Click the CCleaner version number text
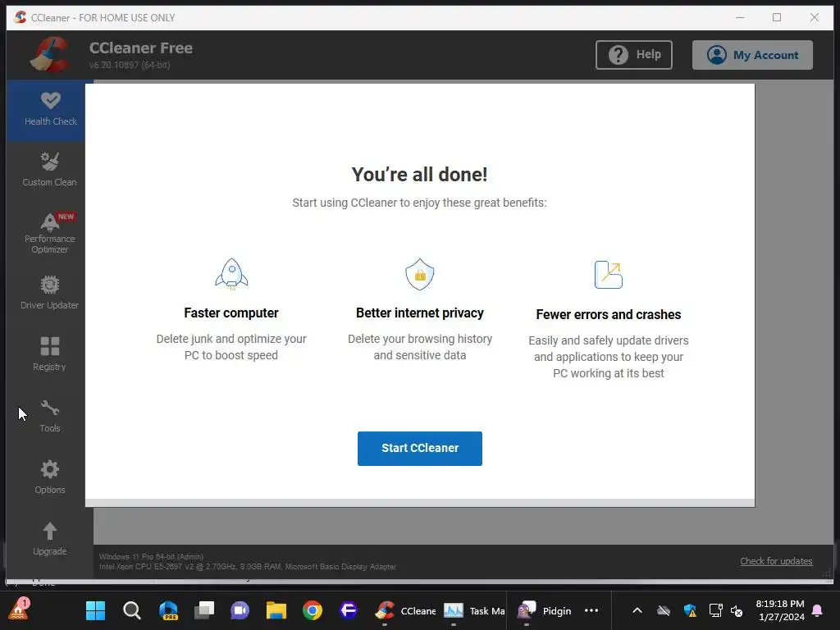The width and height of the screenshot is (840, 630). [x=130, y=65]
